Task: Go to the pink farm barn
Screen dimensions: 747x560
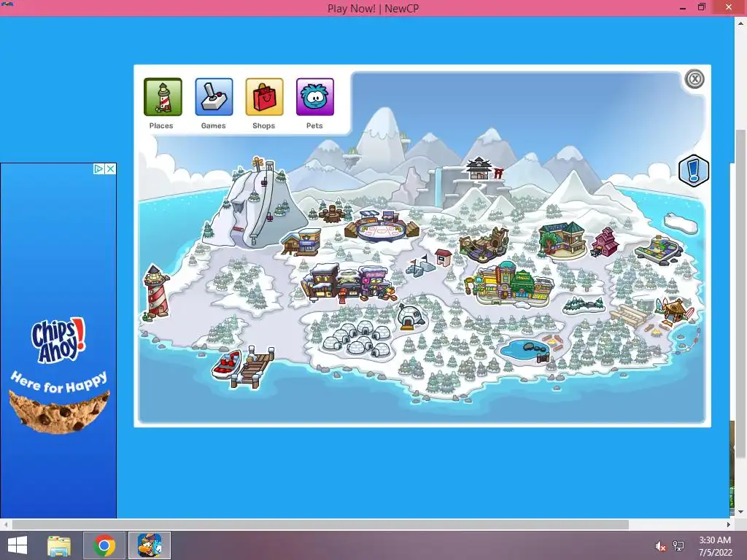Action: (x=605, y=242)
